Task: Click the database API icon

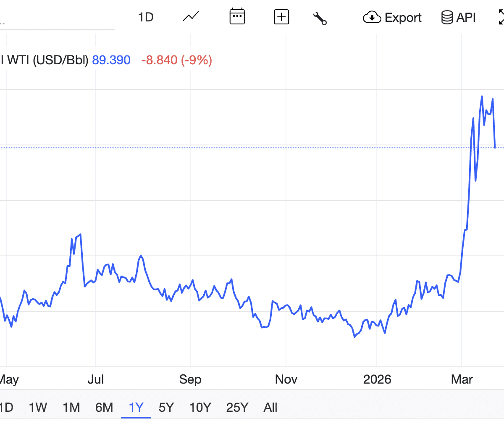Action: click(447, 18)
